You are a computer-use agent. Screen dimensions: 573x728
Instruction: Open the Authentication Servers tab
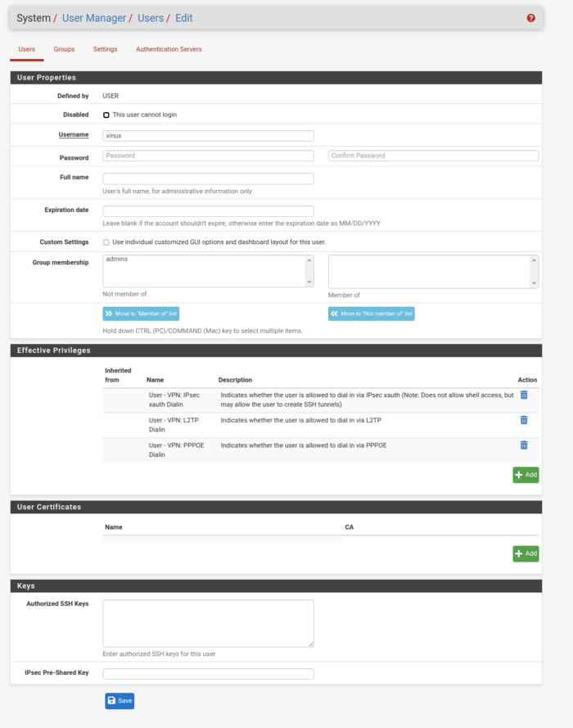coord(169,49)
